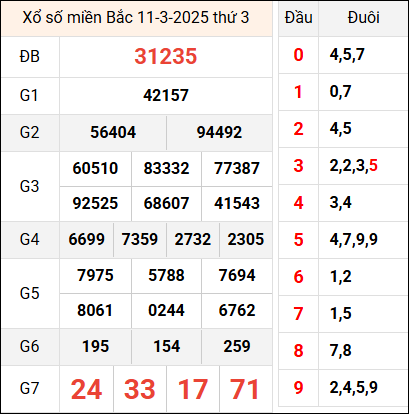
Task: Click the title Xổ số miền Bắc 11-3-2025
Action: [x=116, y=18]
